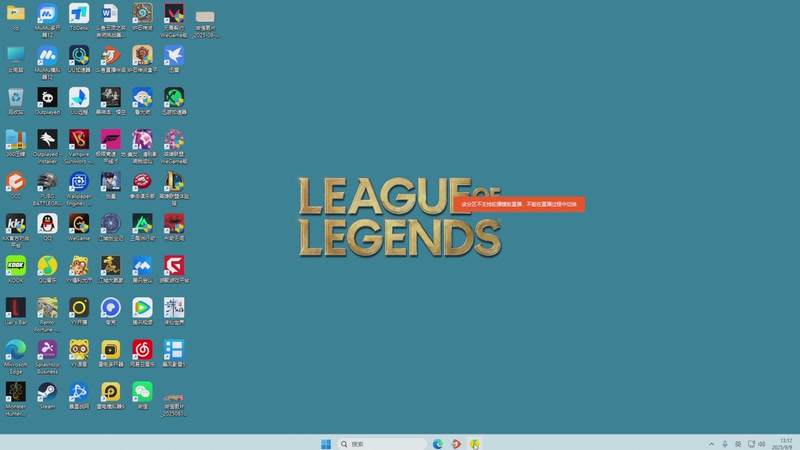Open Steam desktop shortcut

(x=47, y=395)
